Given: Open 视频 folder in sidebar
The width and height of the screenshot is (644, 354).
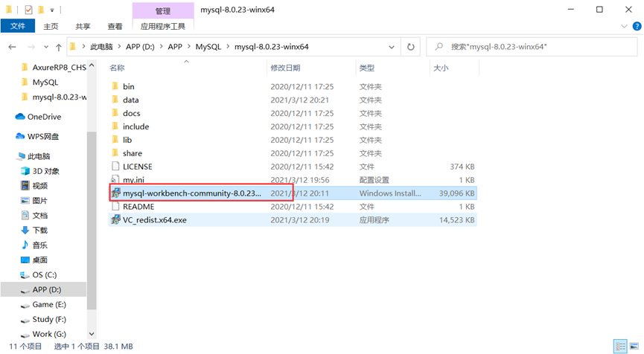Looking at the screenshot, I should click(34, 185).
